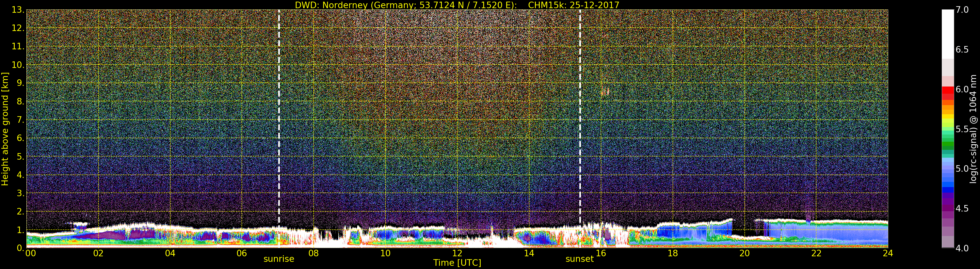Click the colorbar tick label '5.5'
The height and width of the screenshot is (269, 980).
pyautogui.click(x=962, y=129)
